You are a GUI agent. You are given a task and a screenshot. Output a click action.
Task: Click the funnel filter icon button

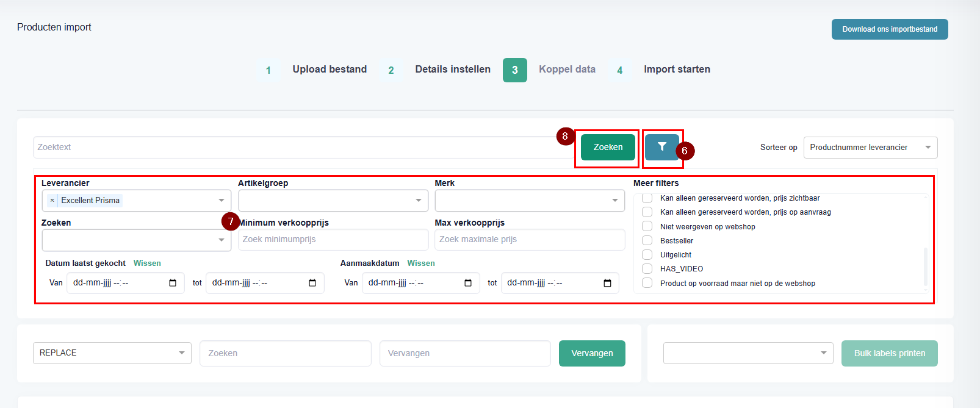tap(662, 147)
